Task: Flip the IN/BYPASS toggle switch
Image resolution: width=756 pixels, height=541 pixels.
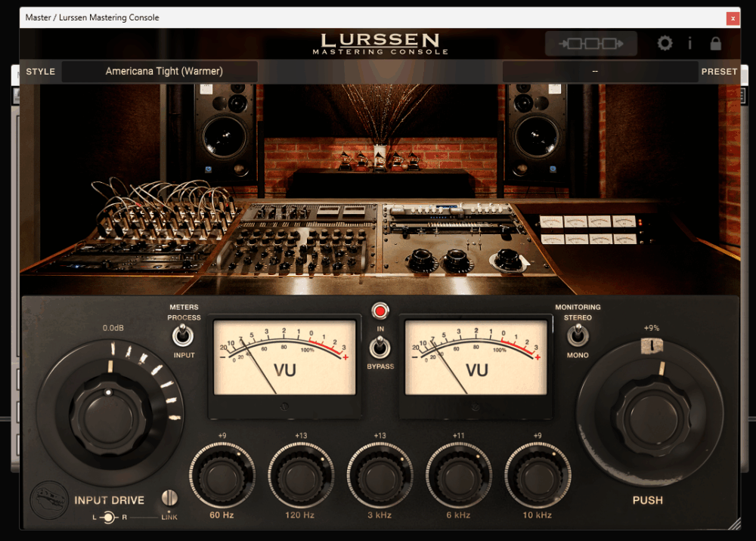Action: coord(380,348)
